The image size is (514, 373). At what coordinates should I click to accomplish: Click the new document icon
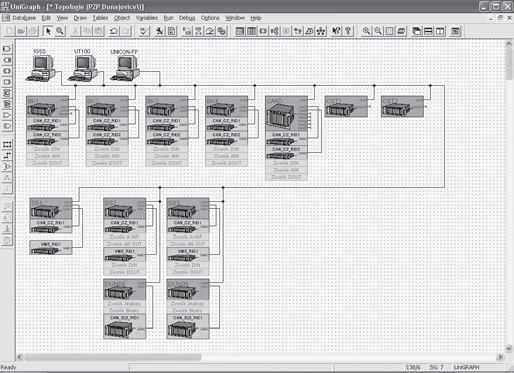(x=10, y=31)
